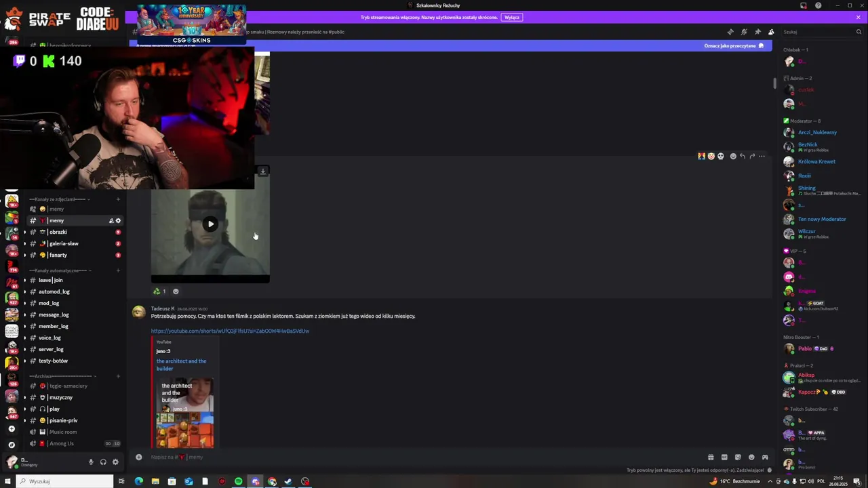Click the add reaction icon in message hover toolbar

tap(733, 156)
